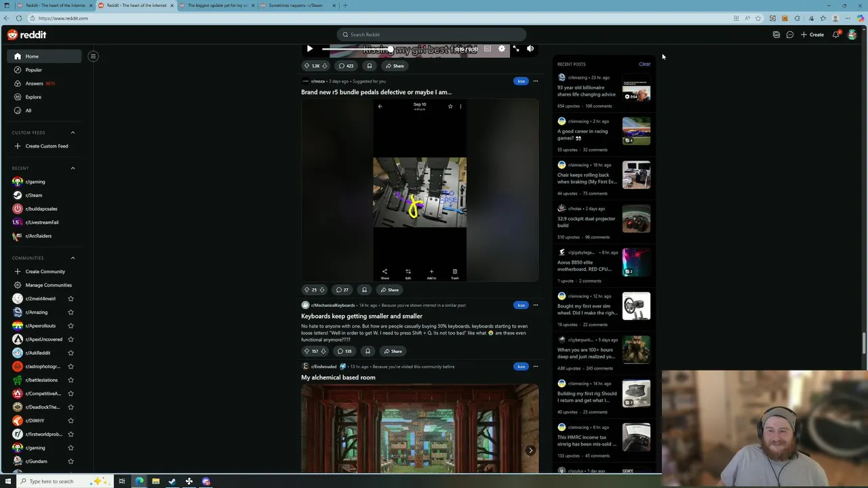
Task: Open Explore in the sidebar
Action: [45, 97]
